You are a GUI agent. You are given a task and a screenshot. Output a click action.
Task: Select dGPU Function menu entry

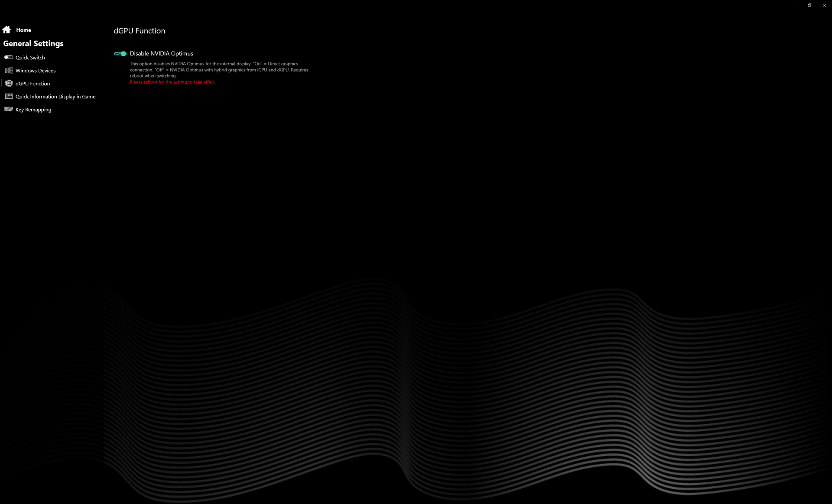pos(32,84)
